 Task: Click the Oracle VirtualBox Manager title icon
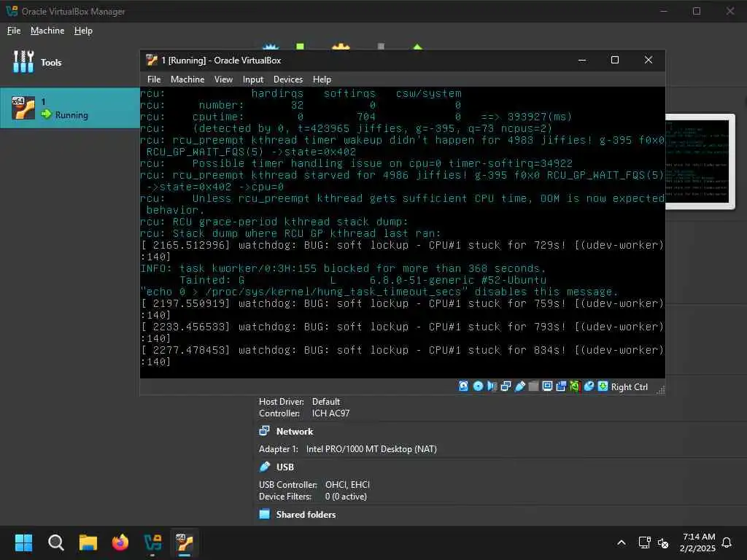12,11
